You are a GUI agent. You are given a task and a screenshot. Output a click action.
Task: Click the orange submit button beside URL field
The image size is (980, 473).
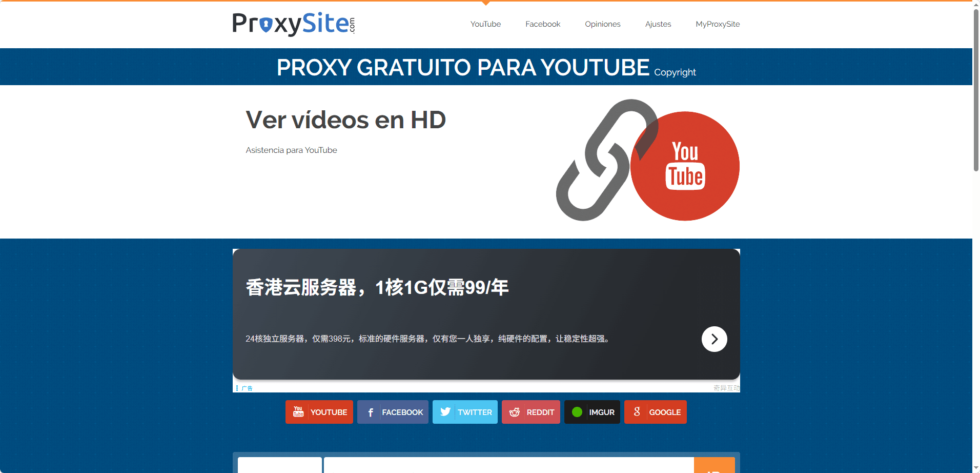pyautogui.click(x=714, y=466)
